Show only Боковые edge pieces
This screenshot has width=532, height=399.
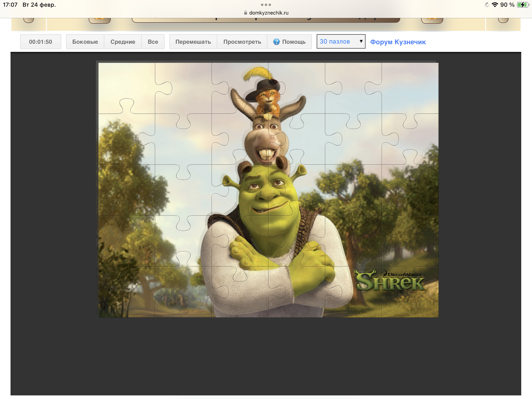[85, 42]
